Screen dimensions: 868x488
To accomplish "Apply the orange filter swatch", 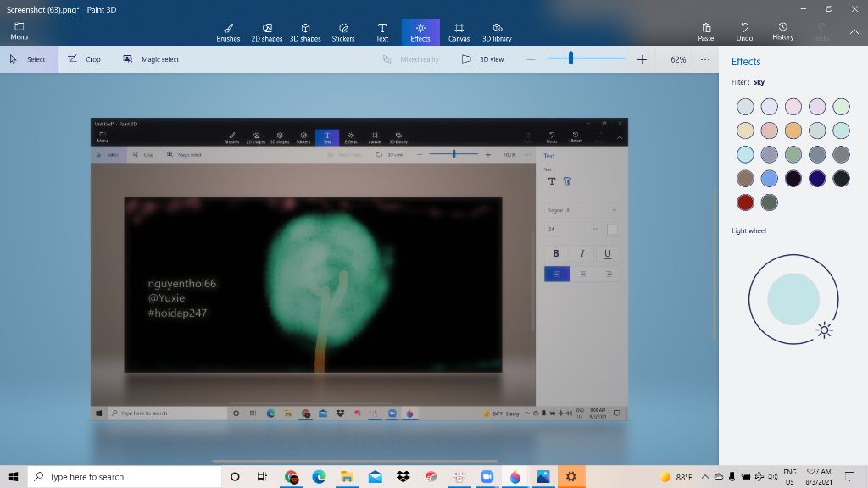I will pos(793,130).
